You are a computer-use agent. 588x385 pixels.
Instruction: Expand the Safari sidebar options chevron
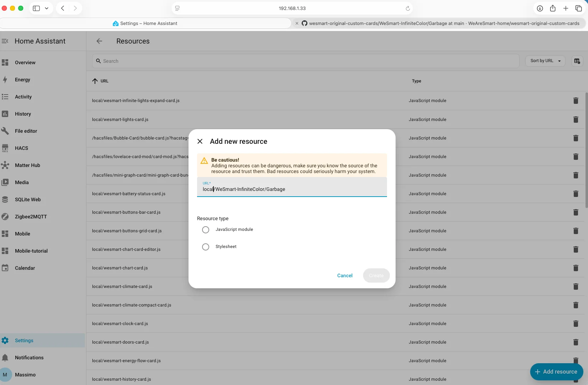click(x=46, y=8)
